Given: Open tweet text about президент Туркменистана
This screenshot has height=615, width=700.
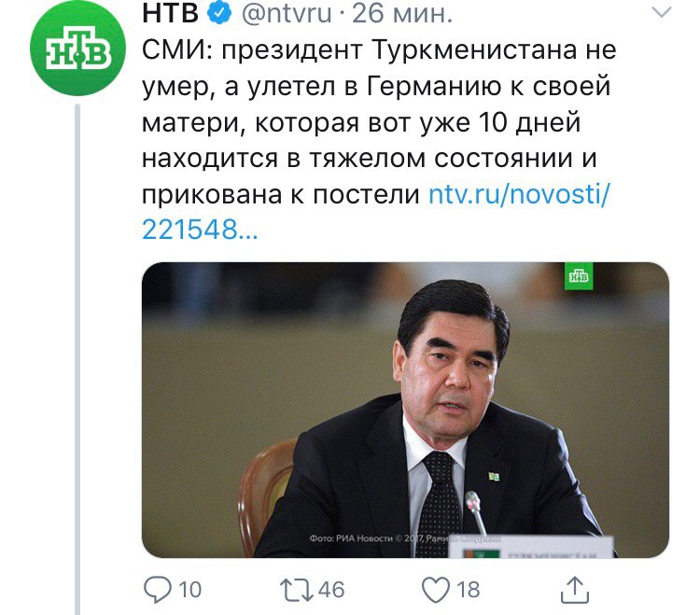Looking at the screenshot, I should (379, 122).
